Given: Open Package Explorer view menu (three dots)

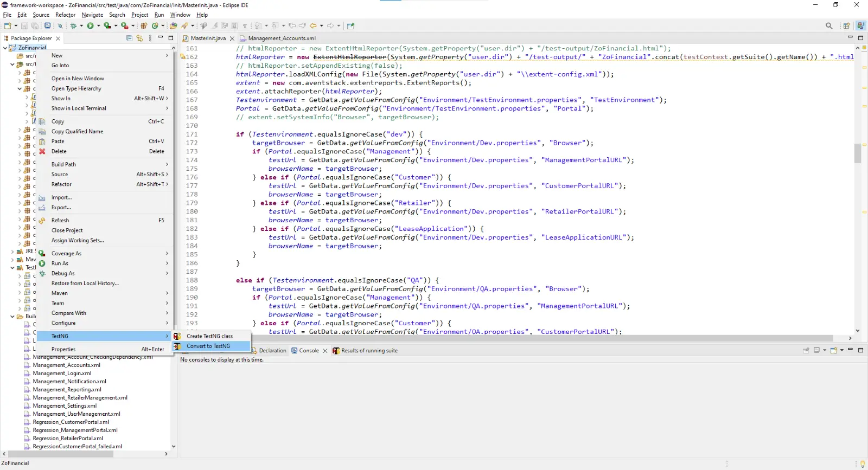Looking at the screenshot, I should coord(150,38).
